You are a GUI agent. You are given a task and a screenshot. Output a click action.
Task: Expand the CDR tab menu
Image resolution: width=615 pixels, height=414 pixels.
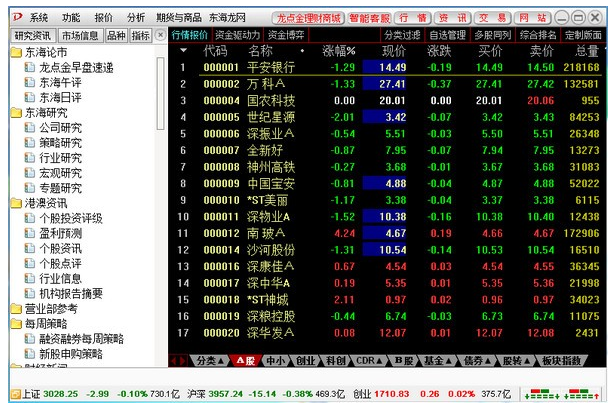pos(379,361)
